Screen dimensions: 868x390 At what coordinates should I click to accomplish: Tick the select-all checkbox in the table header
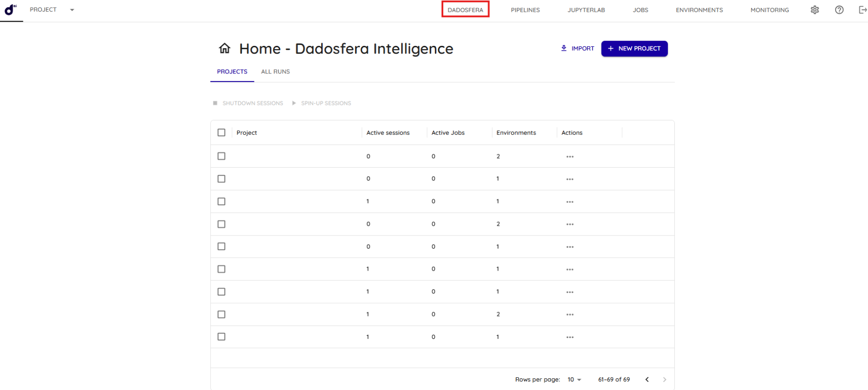click(222, 132)
